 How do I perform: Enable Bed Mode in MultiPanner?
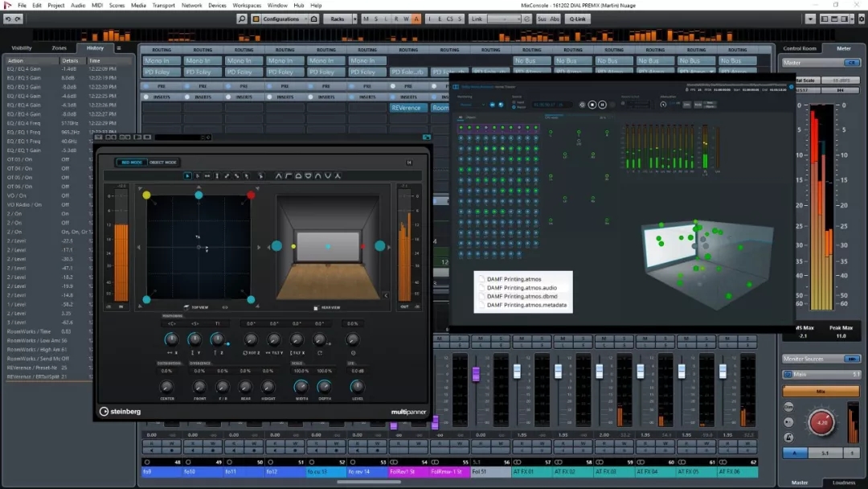[130, 162]
